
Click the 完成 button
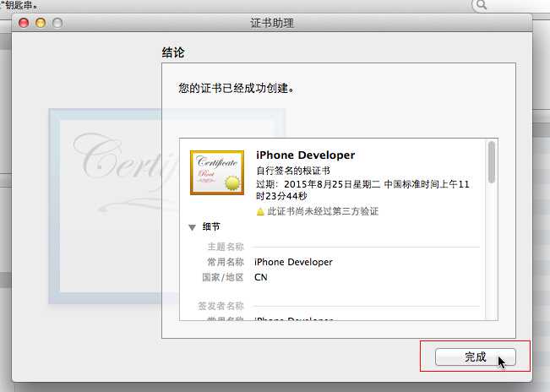pyautogui.click(x=476, y=357)
